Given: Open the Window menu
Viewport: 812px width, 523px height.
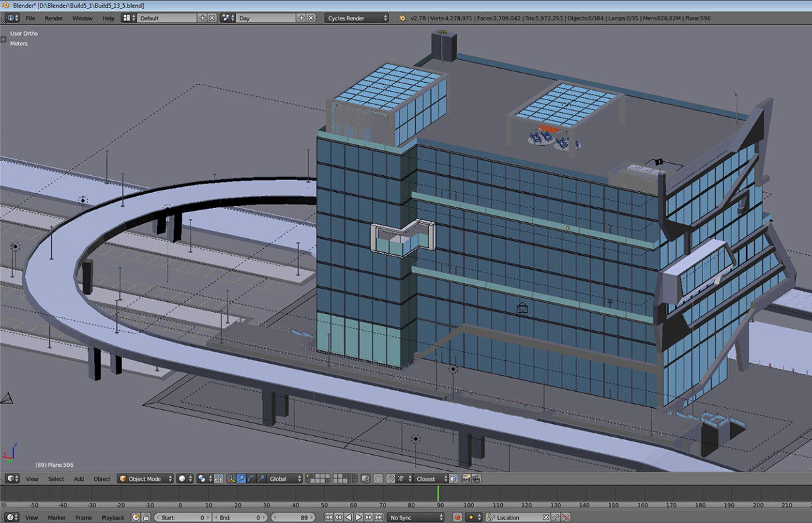Looking at the screenshot, I should [x=82, y=18].
